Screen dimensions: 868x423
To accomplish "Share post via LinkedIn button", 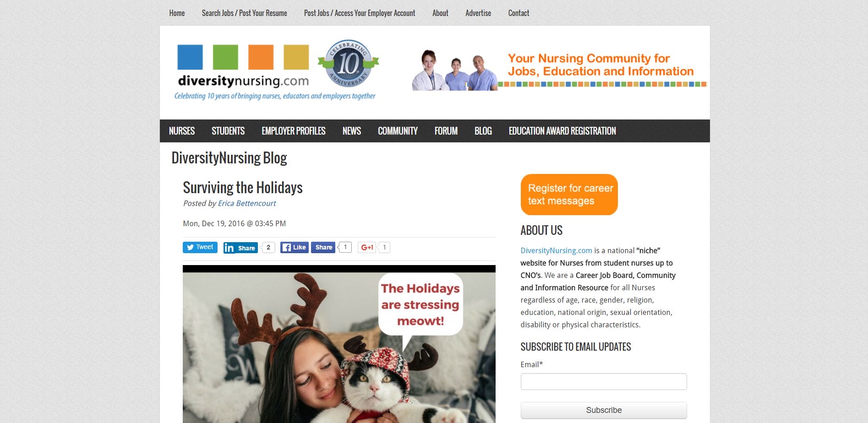I will [x=240, y=248].
